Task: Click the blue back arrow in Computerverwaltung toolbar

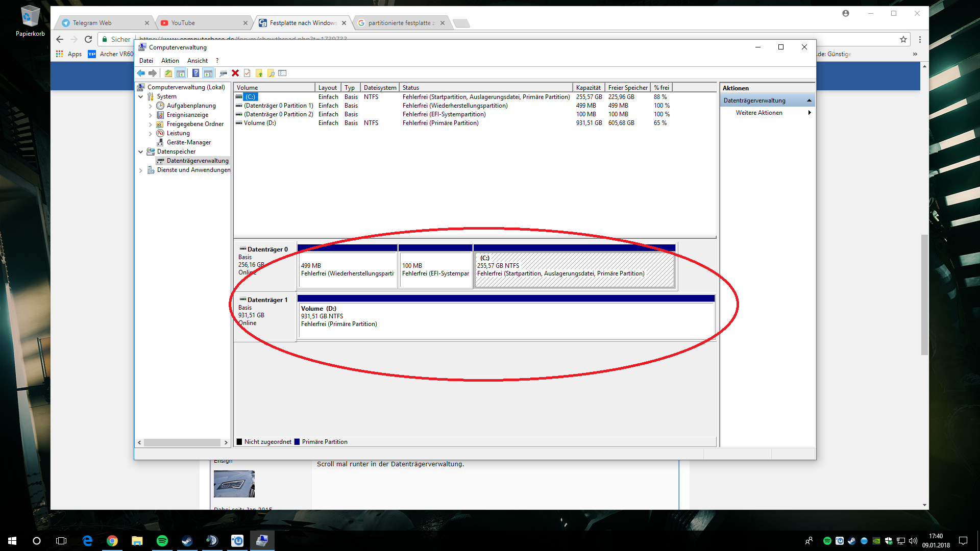Action: (x=141, y=73)
